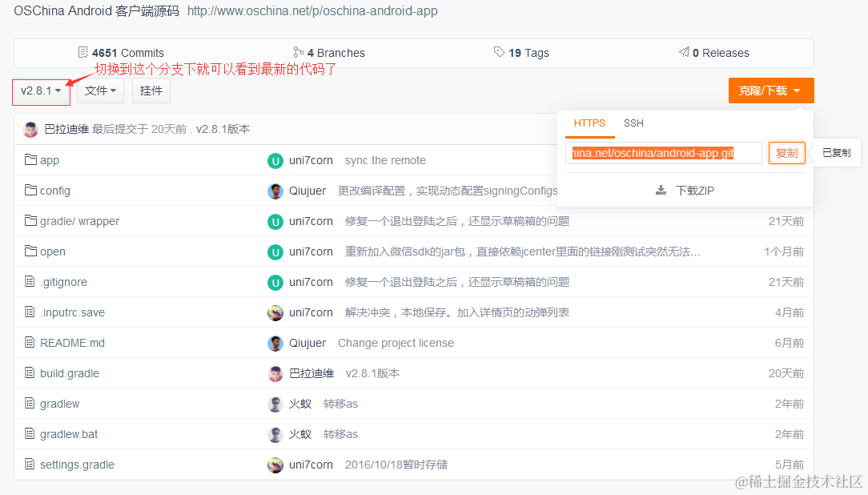Open the gradlew file
868x495 pixels.
[60, 404]
